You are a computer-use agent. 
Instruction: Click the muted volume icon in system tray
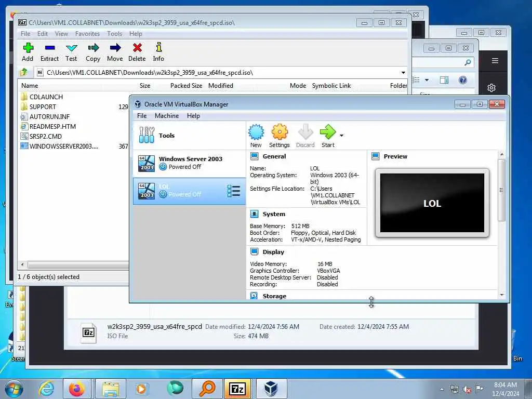[467, 390]
